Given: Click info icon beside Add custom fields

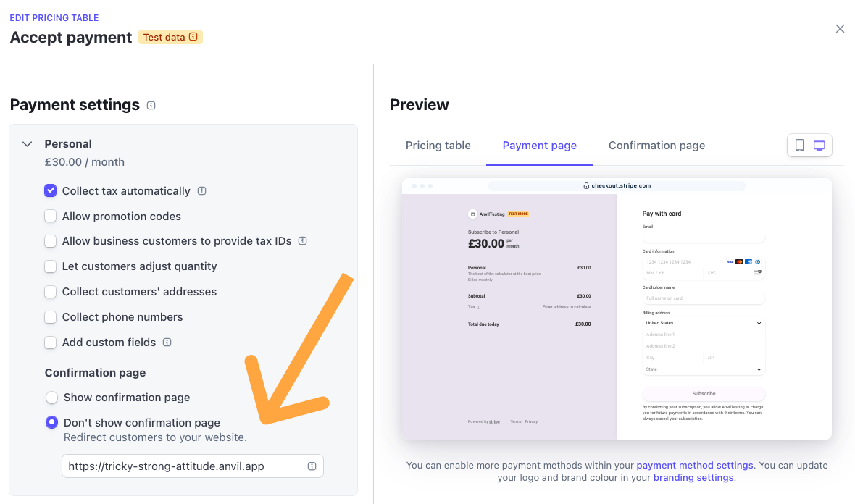Looking at the screenshot, I should tap(167, 343).
